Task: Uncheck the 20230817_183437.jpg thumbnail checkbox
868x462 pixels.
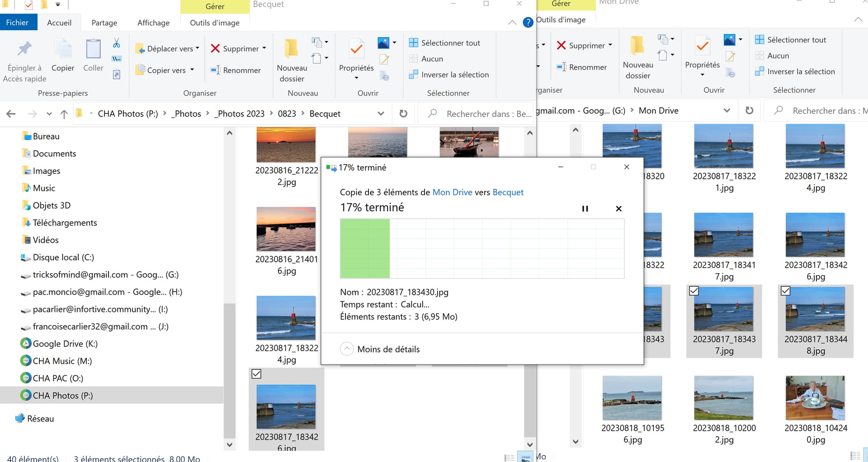Action: 694,291
